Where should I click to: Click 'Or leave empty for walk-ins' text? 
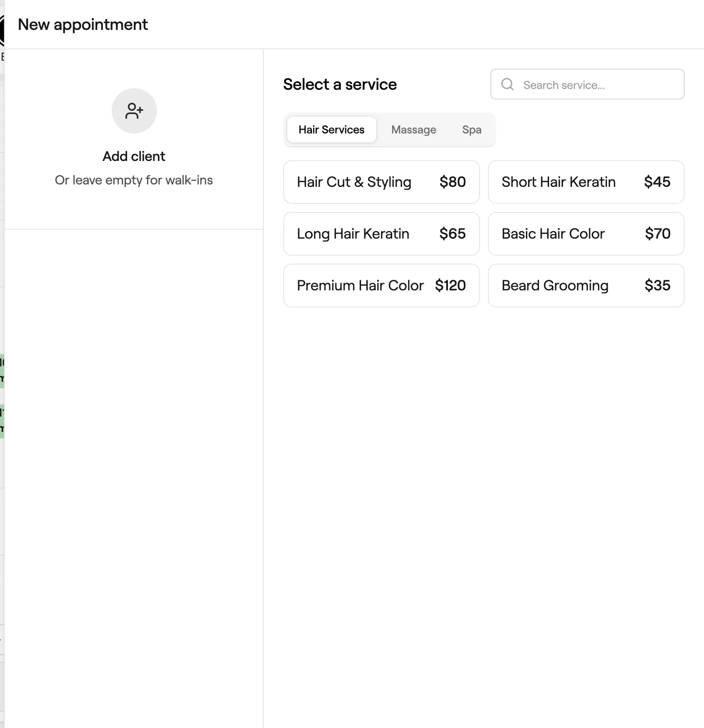tap(134, 180)
